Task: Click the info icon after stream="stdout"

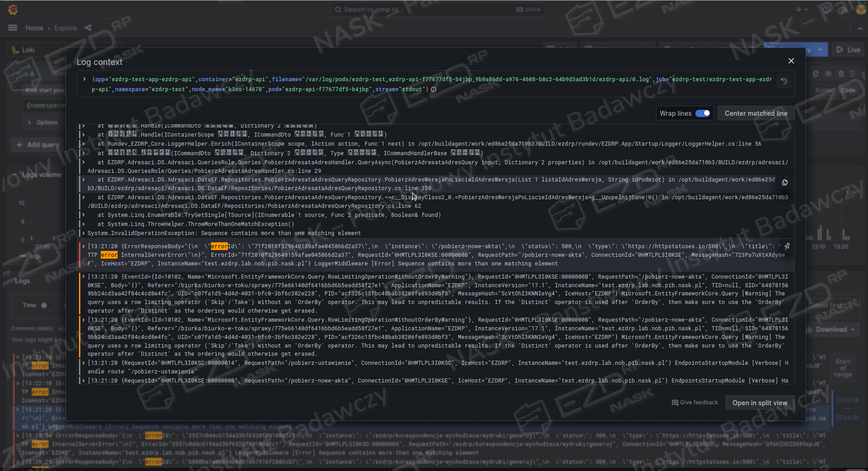Action: 434,89
